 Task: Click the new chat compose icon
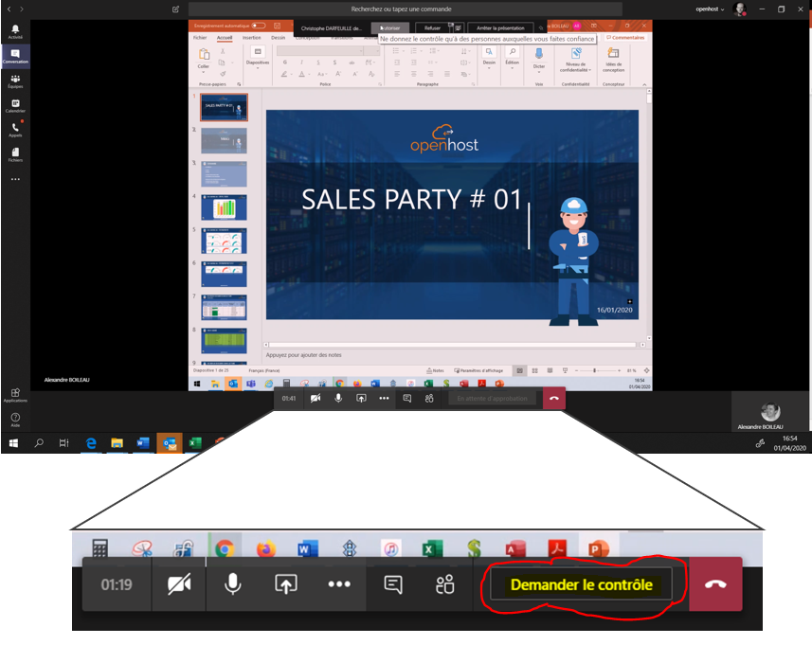point(176,9)
